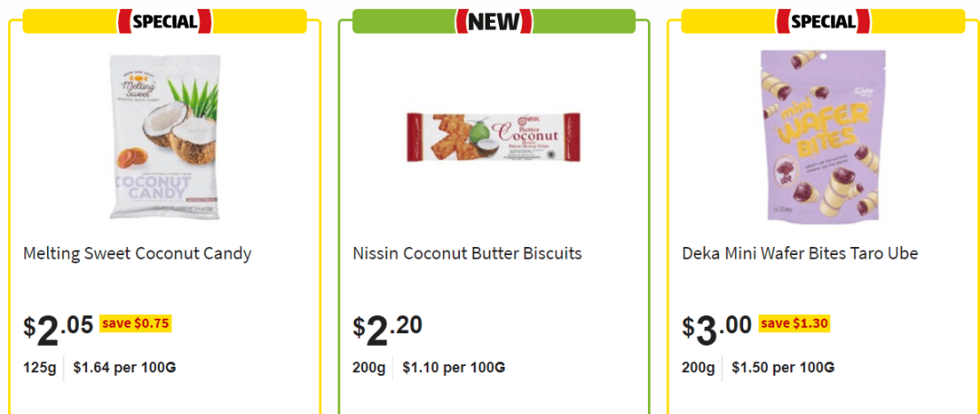Image resolution: width=980 pixels, height=414 pixels.
Task: Click Nissin Coconut Butter Biscuits title
Action: pos(467,253)
